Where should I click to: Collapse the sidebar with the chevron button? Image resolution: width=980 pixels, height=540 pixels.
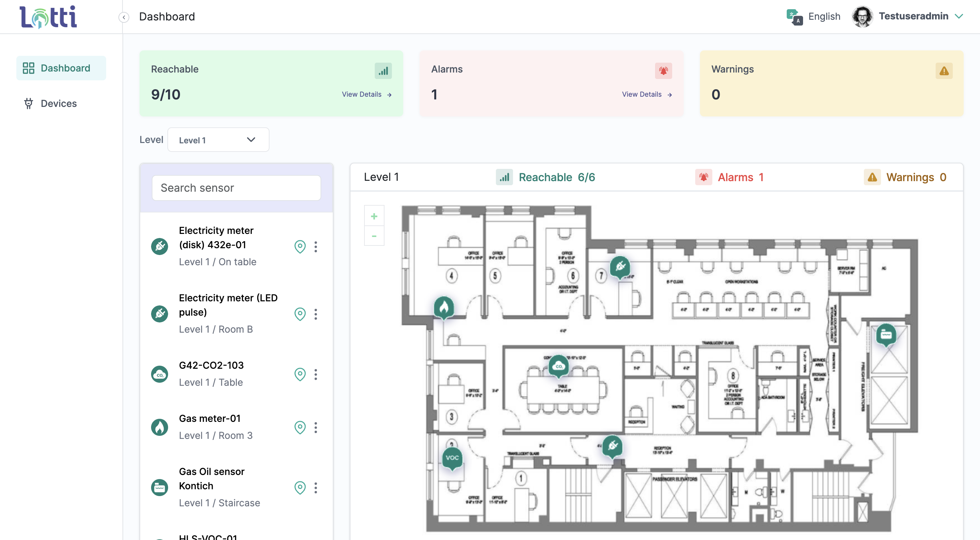point(124,17)
